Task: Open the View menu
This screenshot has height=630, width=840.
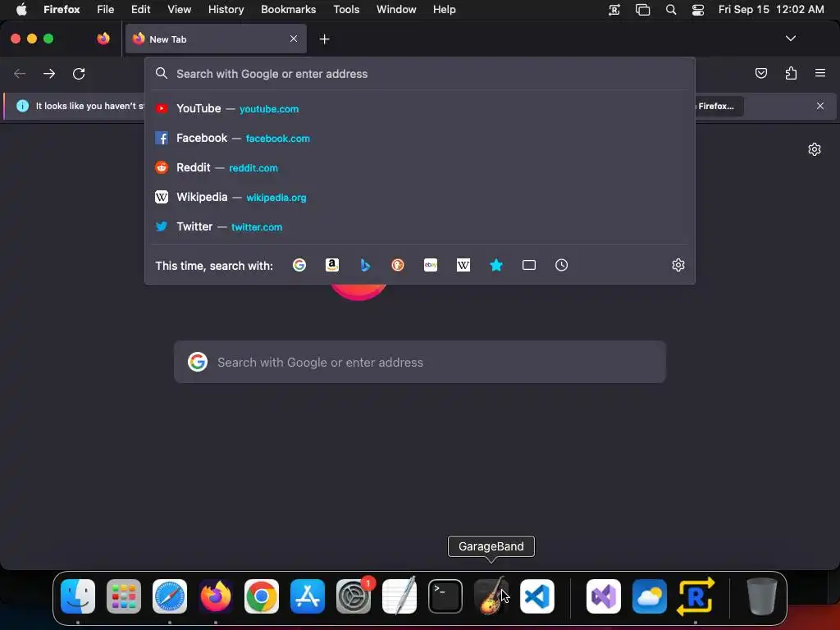Action: pos(180,10)
